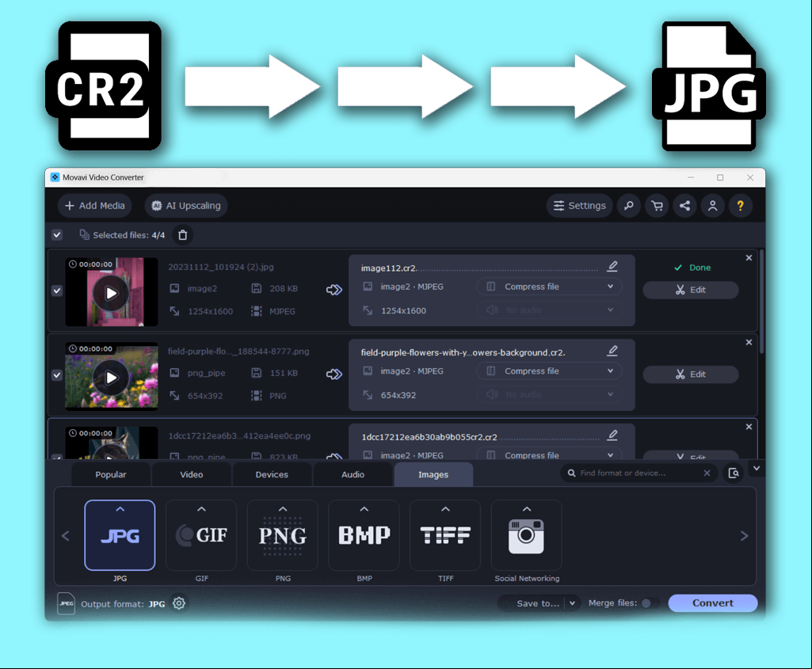
Task: Click the 654x392 output resolution value
Action: point(398,395)
